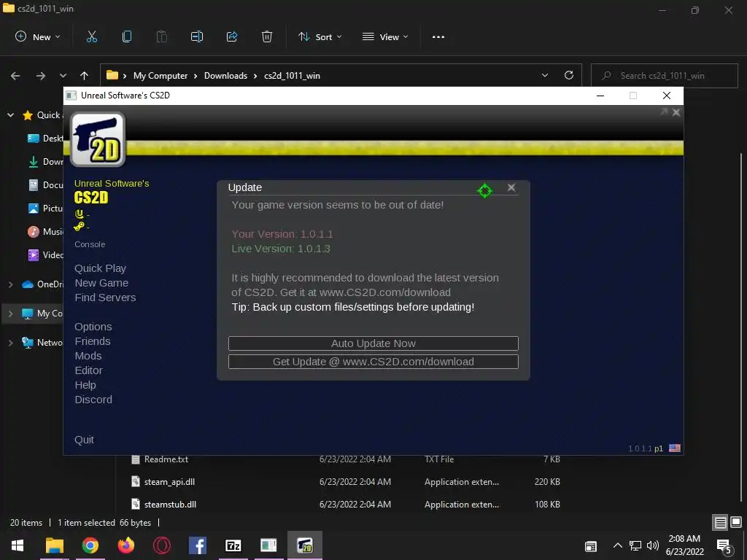The width and height of the screenshot is (747, 560).
Task: Open Windows Start menu
Action: click(18, 545)
